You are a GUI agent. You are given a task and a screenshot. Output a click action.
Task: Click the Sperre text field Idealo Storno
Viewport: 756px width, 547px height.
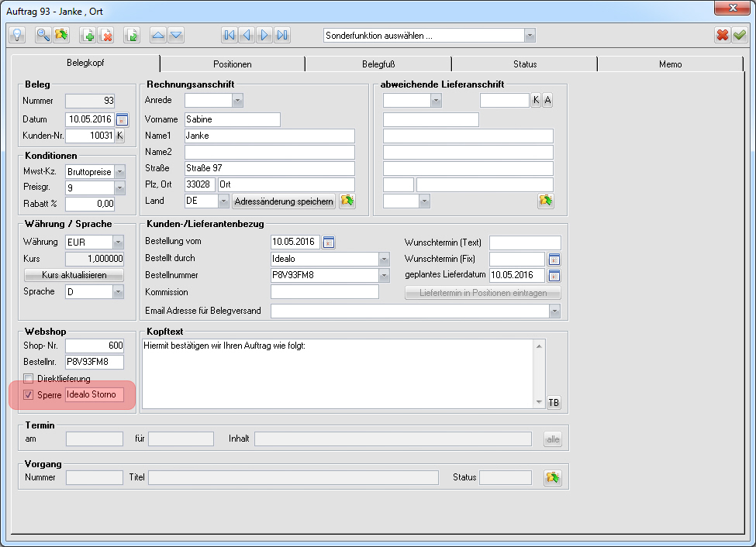95,394
